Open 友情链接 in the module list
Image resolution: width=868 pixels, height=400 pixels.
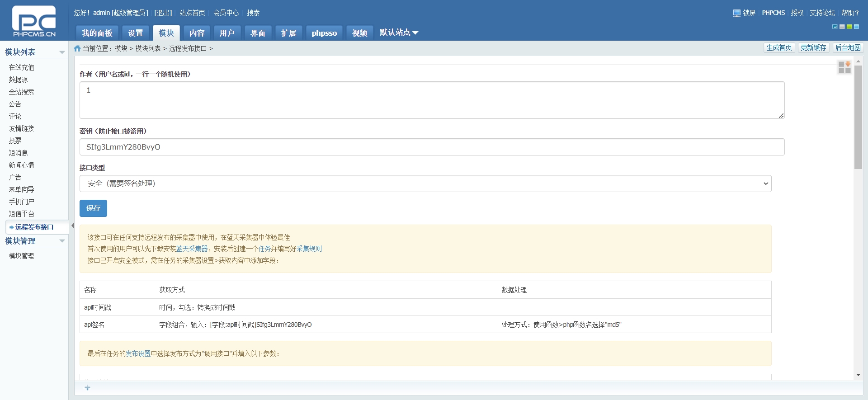[x=22, y=128]
